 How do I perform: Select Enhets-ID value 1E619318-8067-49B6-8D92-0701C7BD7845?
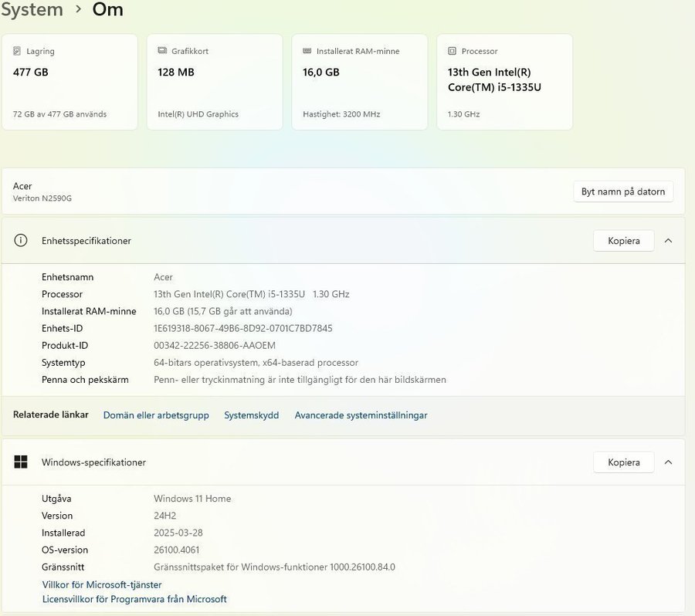click(x=243, y=328)
